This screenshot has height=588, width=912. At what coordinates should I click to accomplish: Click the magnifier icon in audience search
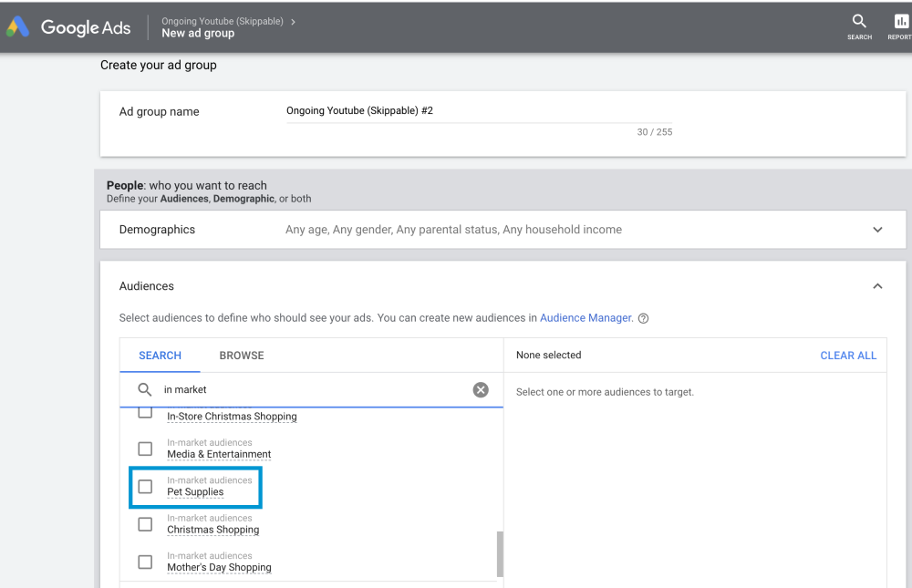(145, 390)
